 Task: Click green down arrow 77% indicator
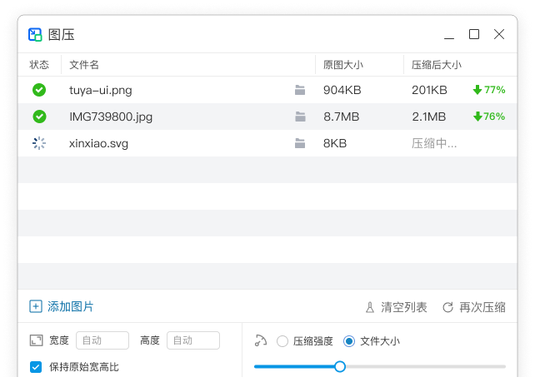[489, 90]
